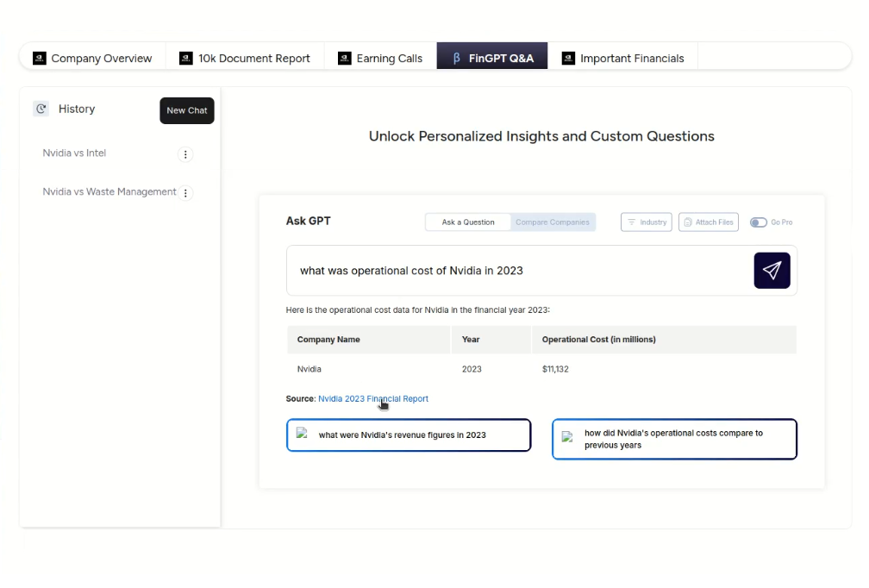Image resolution: width=869 pixels, height=588 pixels.
Task: Click the Unlock Personalized Insights heading
Action: click(x=541, y=136)
